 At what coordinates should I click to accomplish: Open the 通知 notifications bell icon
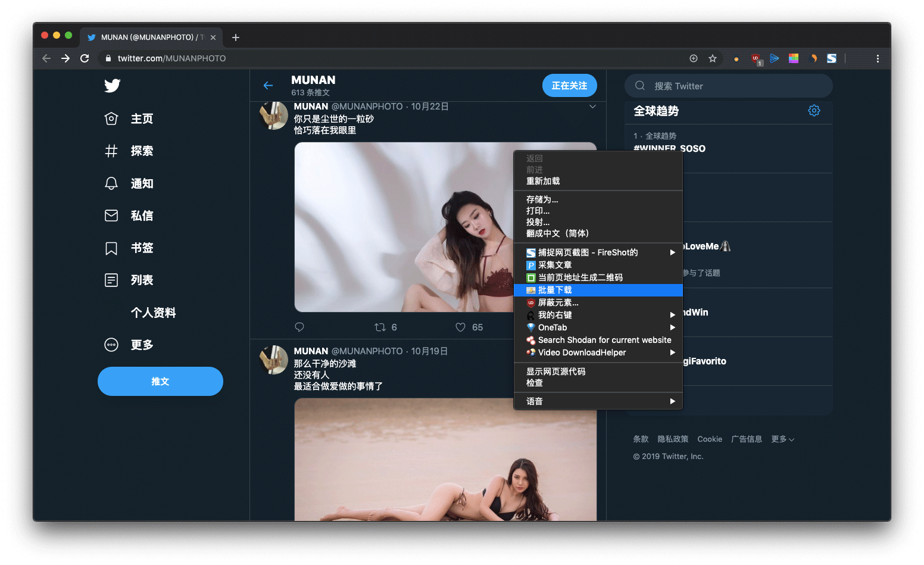click(x=111, y=183)
